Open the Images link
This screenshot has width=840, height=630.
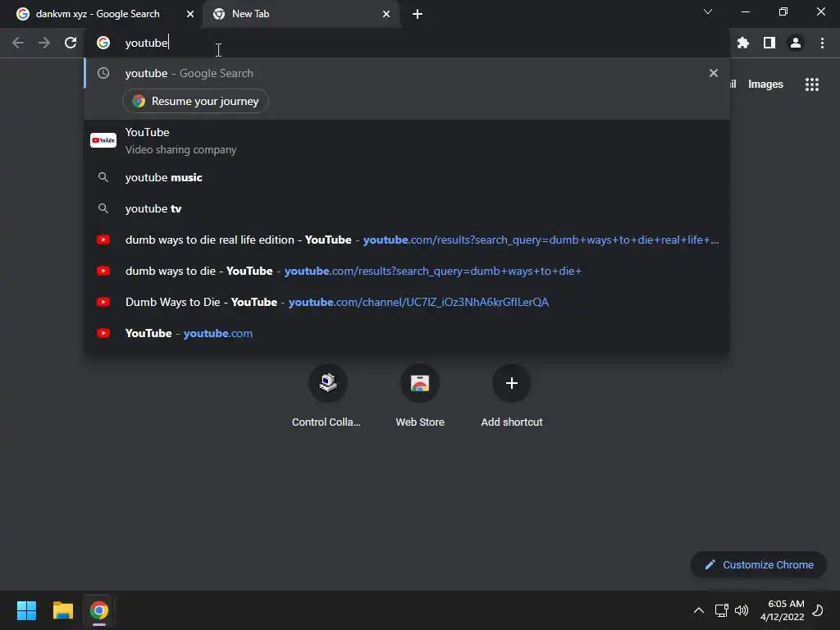pyautogui.click(x=765, y=84)
